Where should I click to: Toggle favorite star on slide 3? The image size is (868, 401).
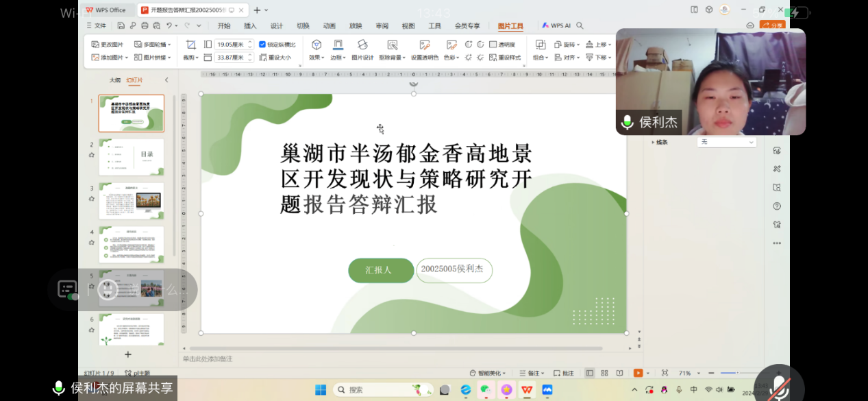pos(92,199)
